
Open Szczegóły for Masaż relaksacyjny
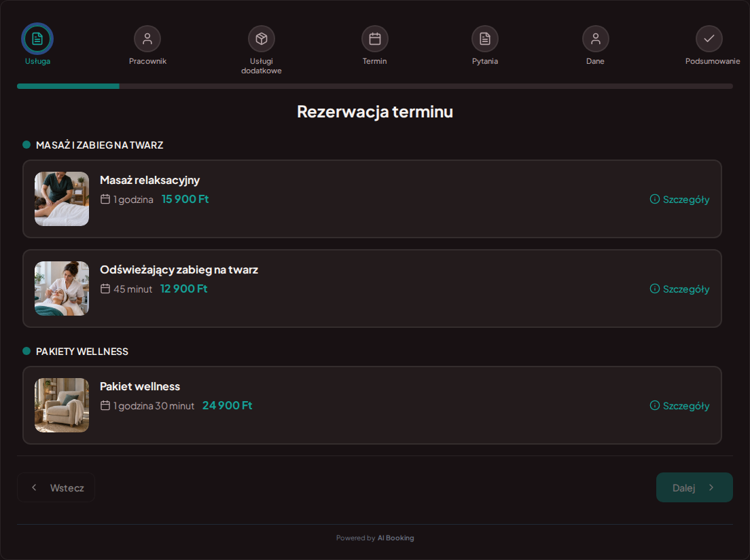click(679, 200)
